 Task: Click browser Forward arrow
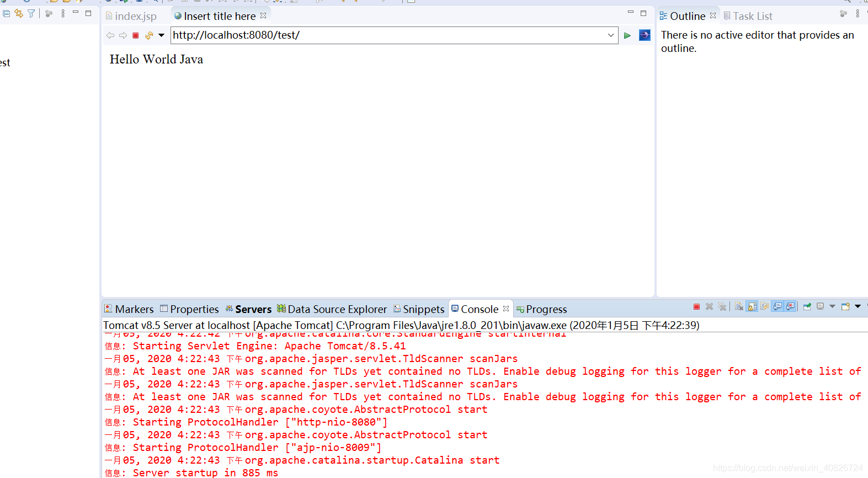click(x=123, y=35)
